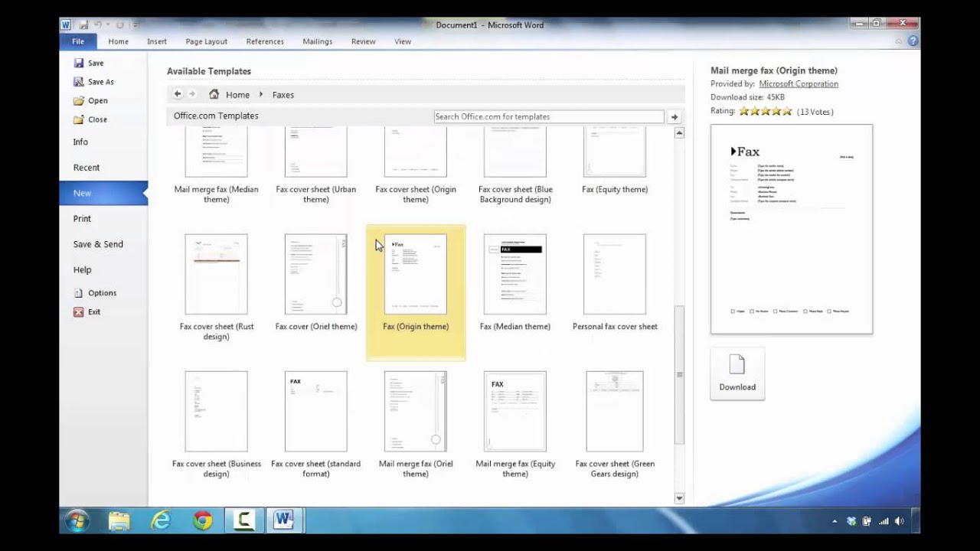This screenshot has width=980, height=551.
Task: Select Fax cover sheet (Urban theme) template
Action: pos(315,166)
